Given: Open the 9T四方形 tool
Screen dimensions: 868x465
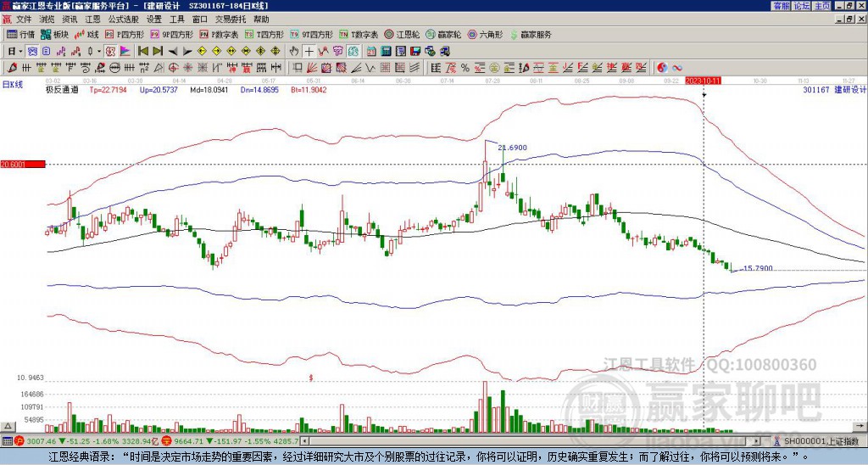Looking at the screenshot, I should 312,34.
